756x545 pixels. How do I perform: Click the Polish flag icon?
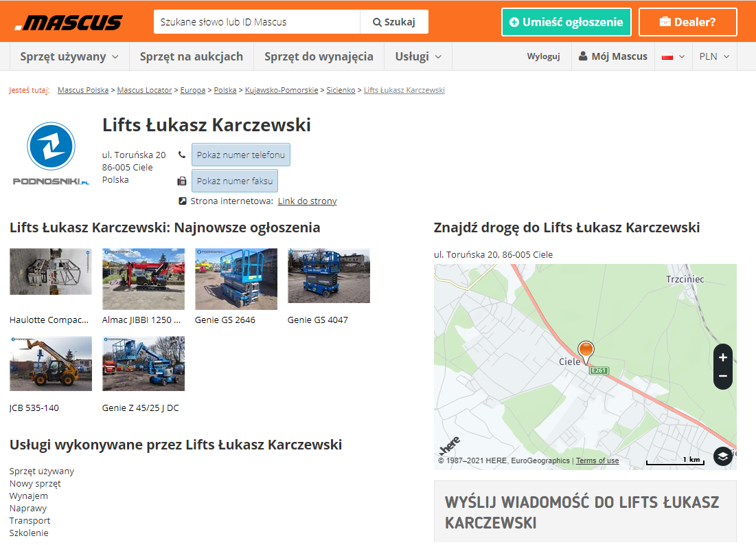point(667,56)
